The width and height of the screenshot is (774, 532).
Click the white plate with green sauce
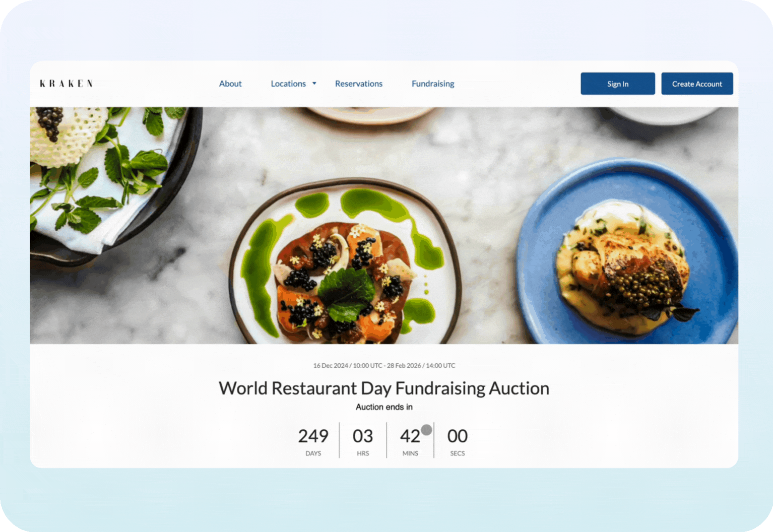tap(345, 262)
